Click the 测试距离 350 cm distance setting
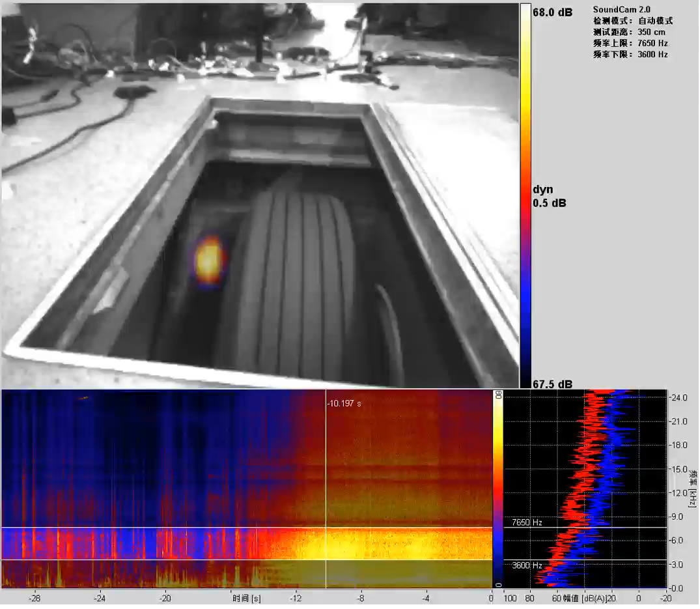Image resolution: width=700 pixels, height=609 pixels. point(628,32)
